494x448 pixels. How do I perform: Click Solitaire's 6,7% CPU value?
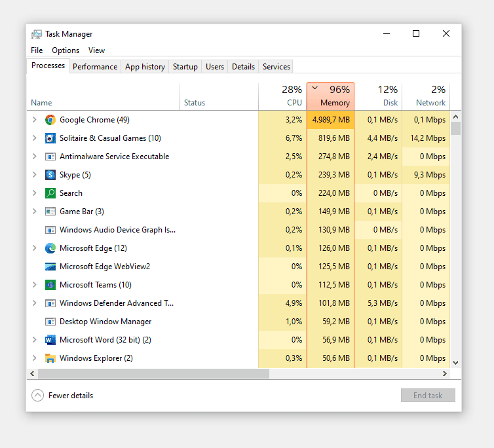coord(294,138)
